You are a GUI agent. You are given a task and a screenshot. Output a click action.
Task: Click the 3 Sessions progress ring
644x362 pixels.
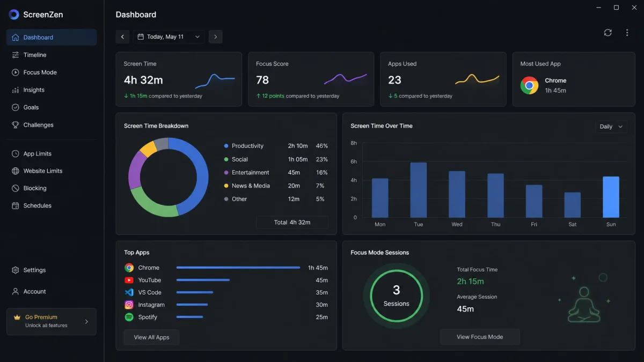[x=397, y=295]
